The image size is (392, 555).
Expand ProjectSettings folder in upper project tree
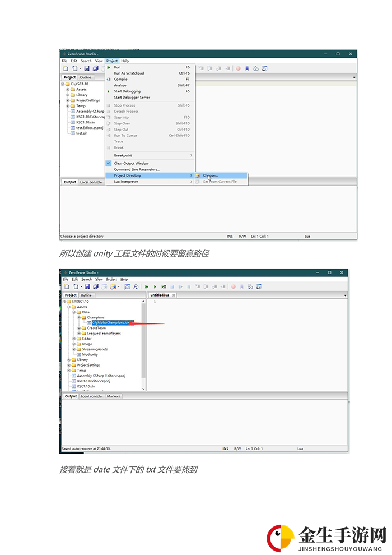coord(68,100)
